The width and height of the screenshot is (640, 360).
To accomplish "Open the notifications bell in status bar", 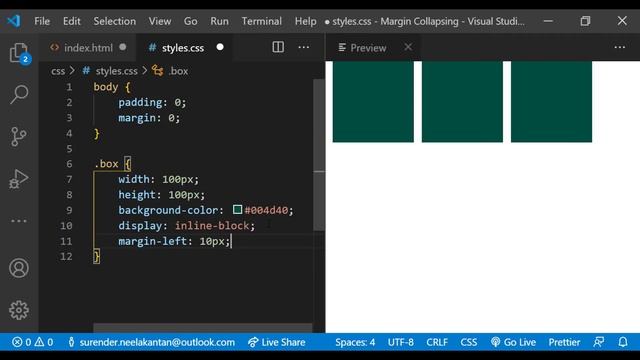I will [x=623, y=342].
